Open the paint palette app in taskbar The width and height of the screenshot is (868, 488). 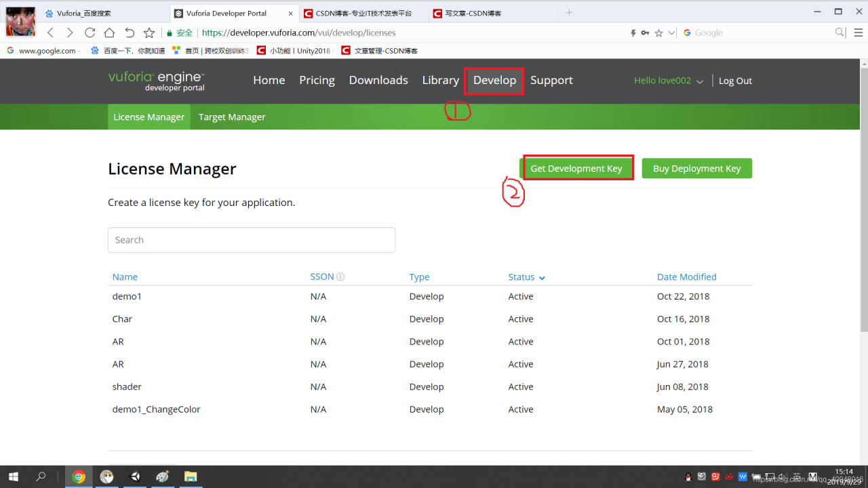[163, 476]
